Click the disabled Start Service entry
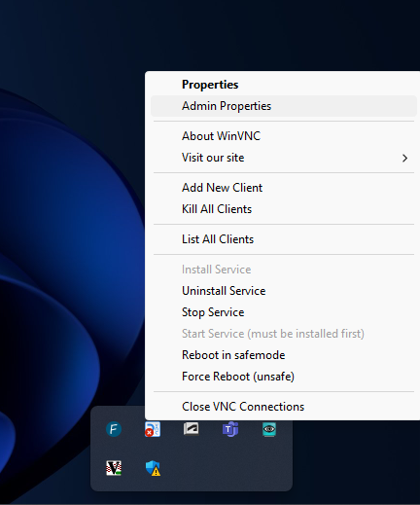This screenshot has width=420, height=505. (284, 334)
